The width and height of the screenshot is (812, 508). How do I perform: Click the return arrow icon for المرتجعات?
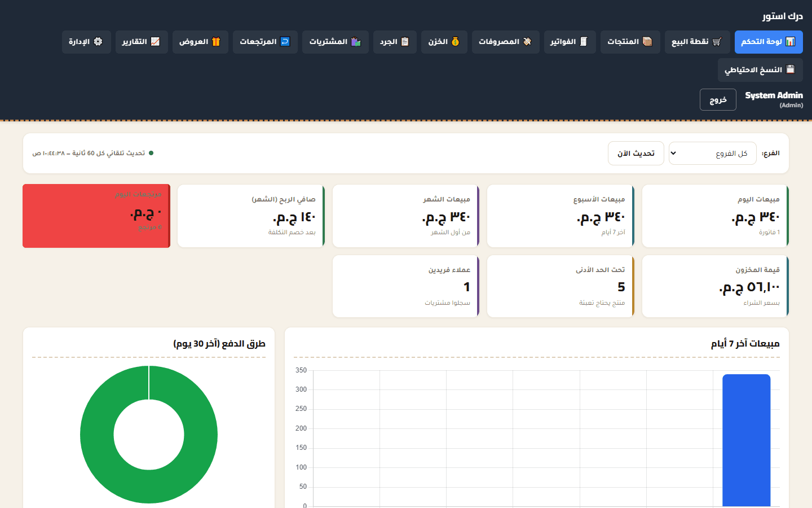click(x=285, y=42)
